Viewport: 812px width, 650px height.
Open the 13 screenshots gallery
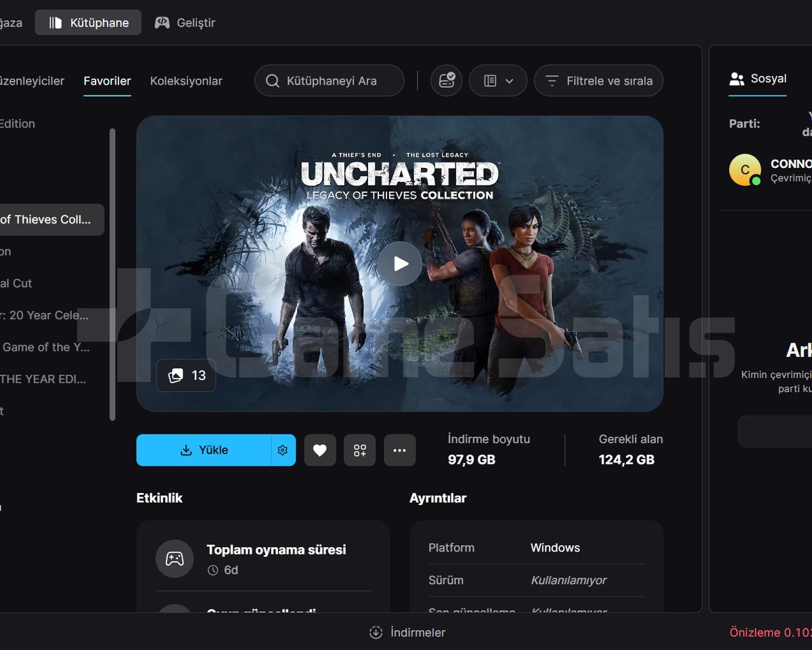click(x=186, y=375)
